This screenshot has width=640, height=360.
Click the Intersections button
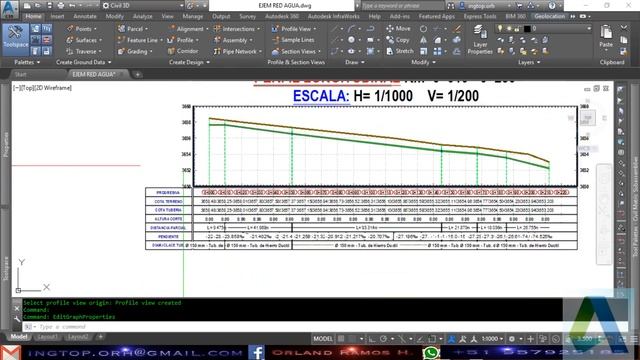click(237, 29)
